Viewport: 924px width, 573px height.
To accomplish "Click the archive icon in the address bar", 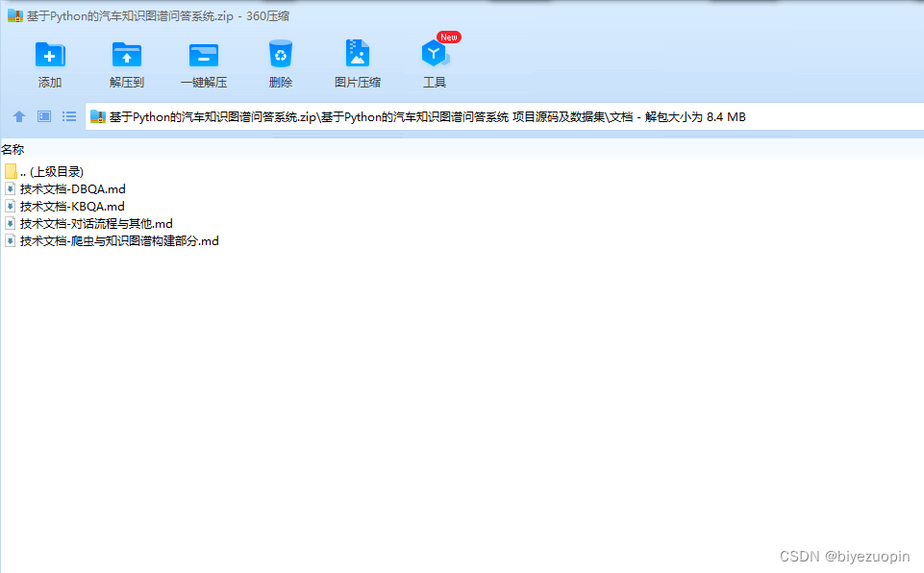I will (x=98, y=116).
